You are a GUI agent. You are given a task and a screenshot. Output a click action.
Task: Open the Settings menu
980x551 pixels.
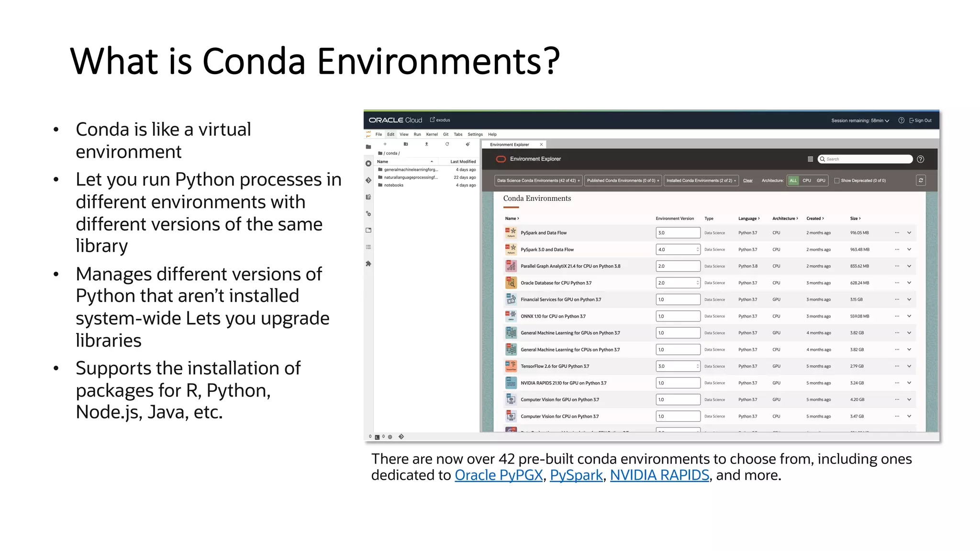475,134
